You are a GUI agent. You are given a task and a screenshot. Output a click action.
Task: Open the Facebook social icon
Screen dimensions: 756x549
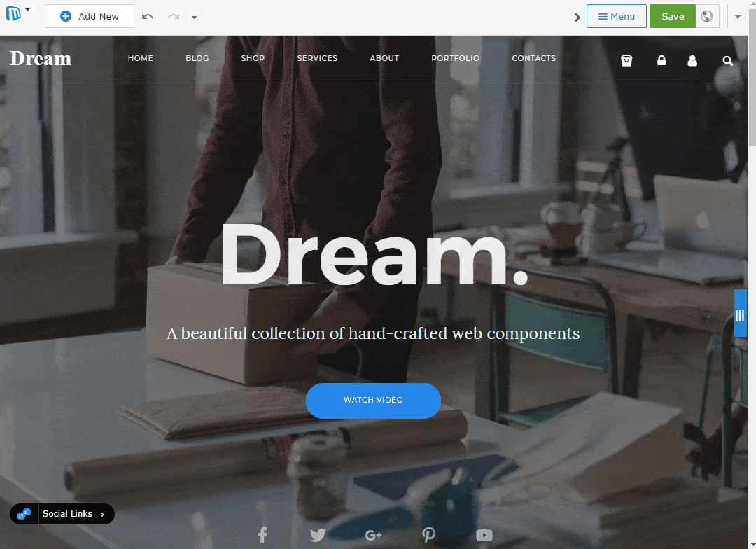tap(262, 535)
